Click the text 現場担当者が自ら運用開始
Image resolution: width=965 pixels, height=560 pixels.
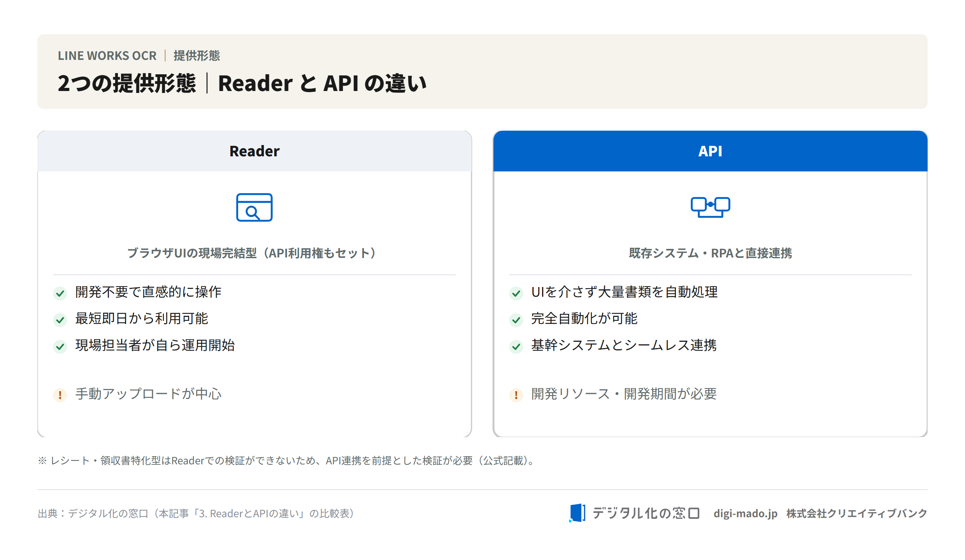click(x=155, y=345)
